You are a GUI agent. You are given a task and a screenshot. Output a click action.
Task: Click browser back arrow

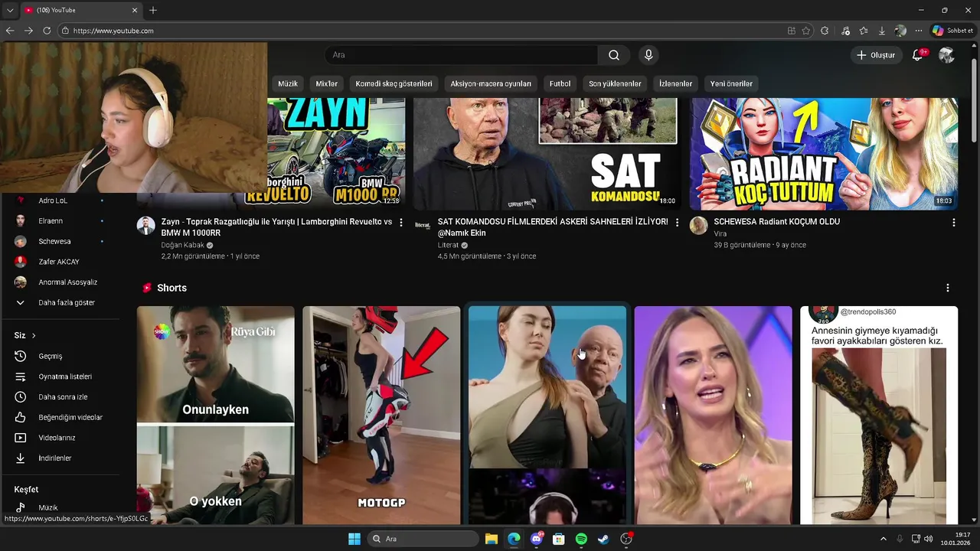[x=10, y=31]
